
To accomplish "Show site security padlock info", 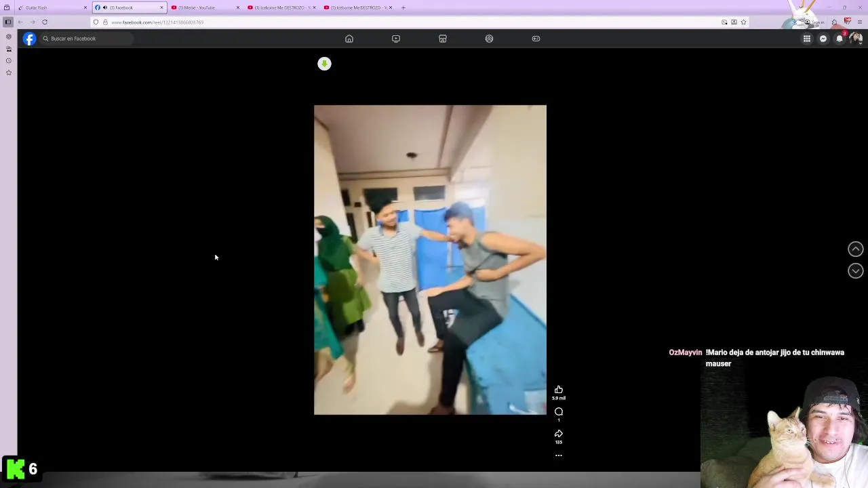I will pyautogui.click(x=105, y=22).
